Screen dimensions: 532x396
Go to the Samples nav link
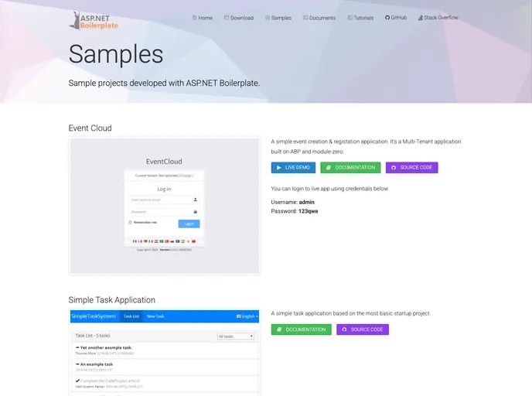coord(278,18)
